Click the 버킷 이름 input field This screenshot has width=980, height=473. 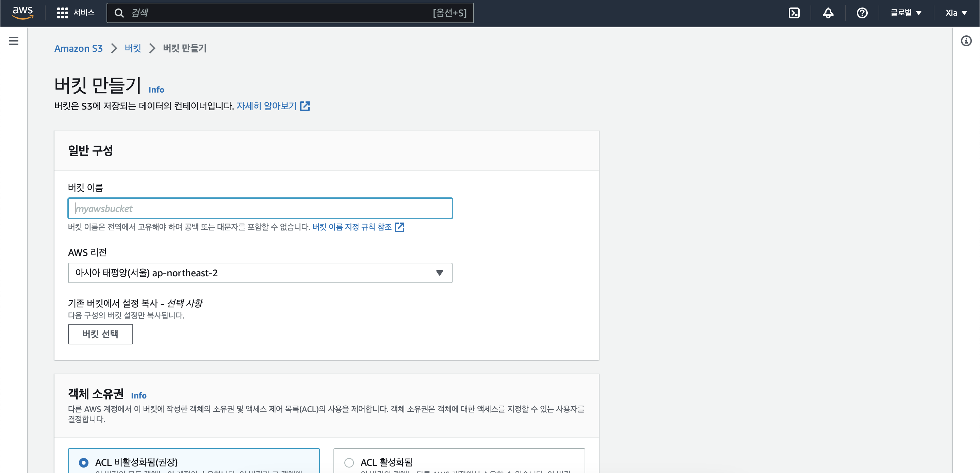[x=260, y=208]
